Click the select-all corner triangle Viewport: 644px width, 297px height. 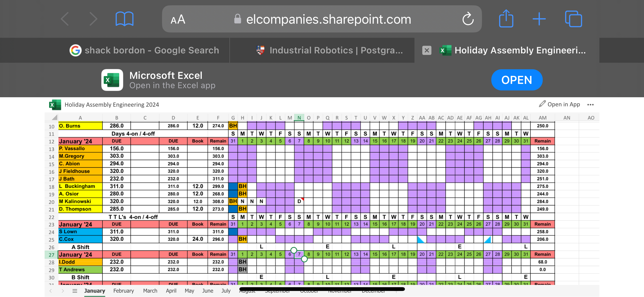[54, 117]
